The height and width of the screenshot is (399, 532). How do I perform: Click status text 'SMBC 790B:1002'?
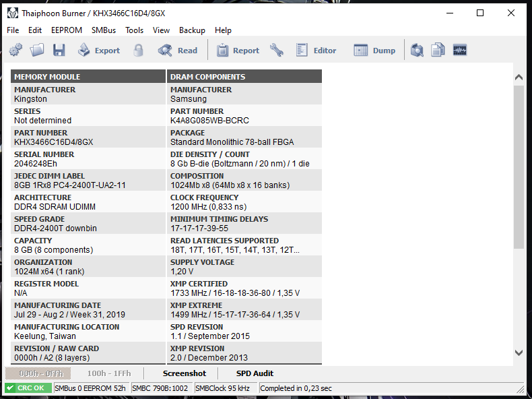click(160, 388)
